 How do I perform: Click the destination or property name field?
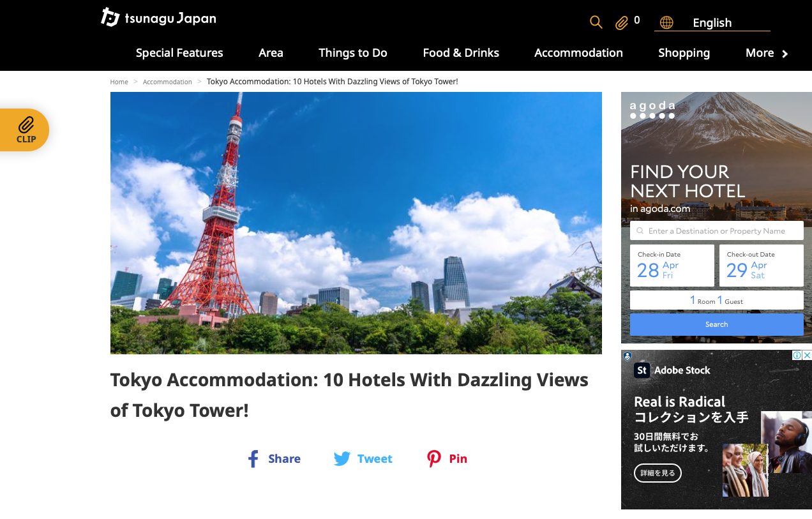(716, 231)
